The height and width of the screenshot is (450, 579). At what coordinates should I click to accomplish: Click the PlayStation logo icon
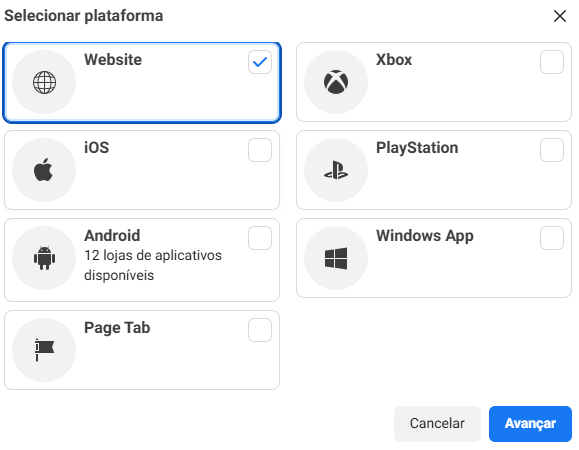coord(336,170)
